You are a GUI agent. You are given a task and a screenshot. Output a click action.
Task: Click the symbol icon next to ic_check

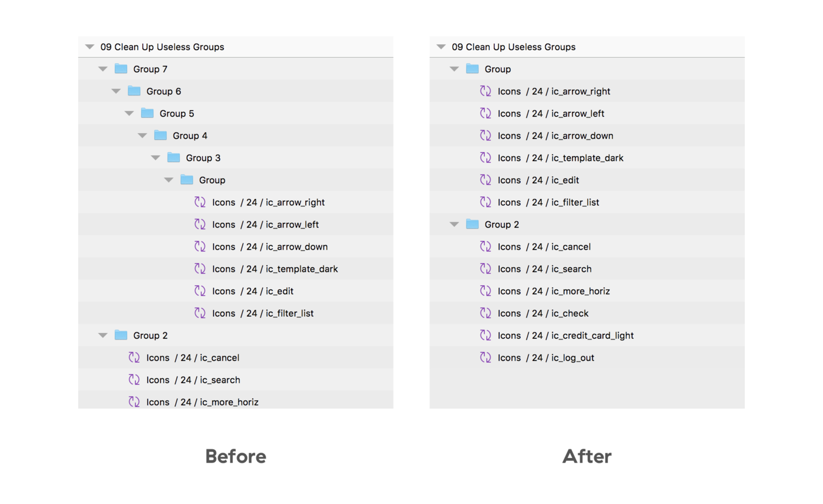click(x=486, y=313)
